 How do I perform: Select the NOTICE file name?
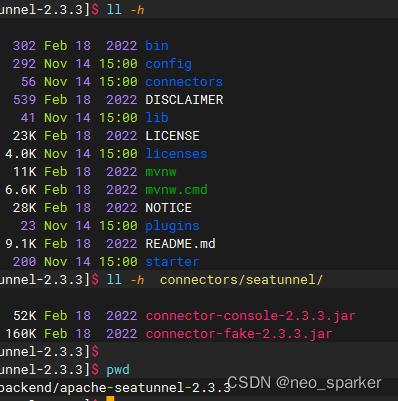(x=168, y=208)
